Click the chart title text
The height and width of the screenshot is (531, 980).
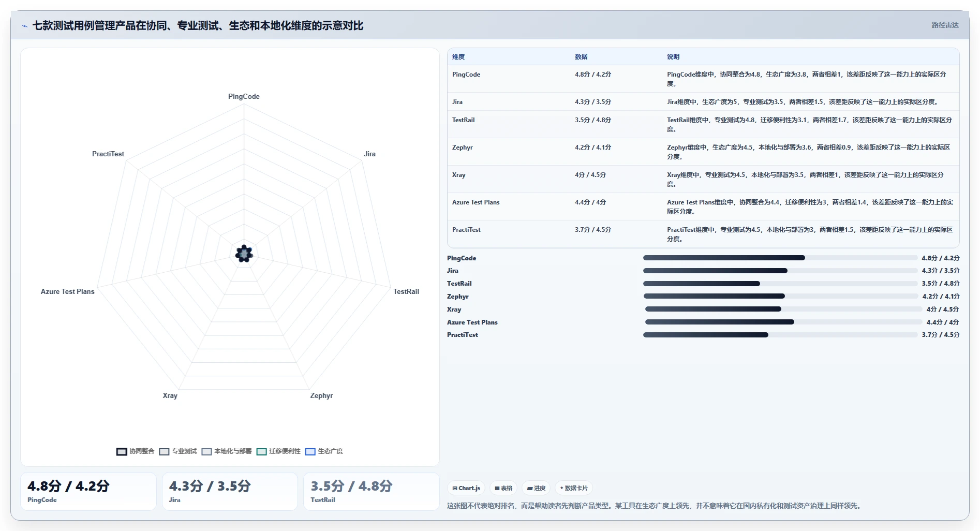[198, 25]
